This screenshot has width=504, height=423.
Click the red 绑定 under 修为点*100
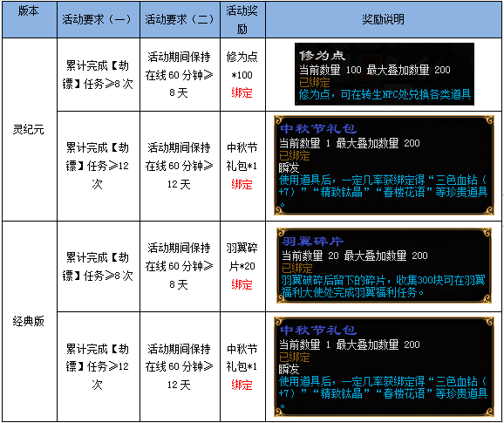tap(242, 93)
